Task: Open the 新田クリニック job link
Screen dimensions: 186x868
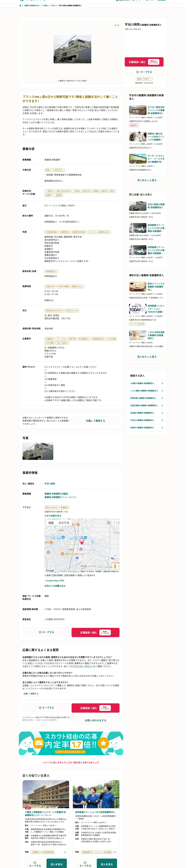Action: coord(156,287)
